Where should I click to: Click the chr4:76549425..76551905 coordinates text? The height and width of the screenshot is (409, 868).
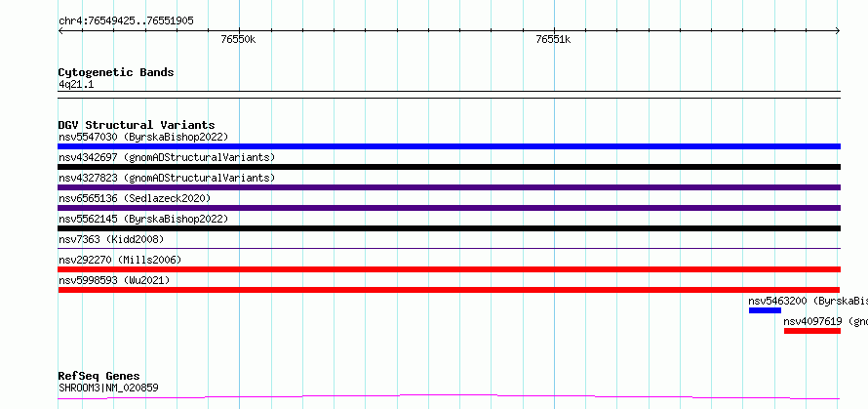126,21
